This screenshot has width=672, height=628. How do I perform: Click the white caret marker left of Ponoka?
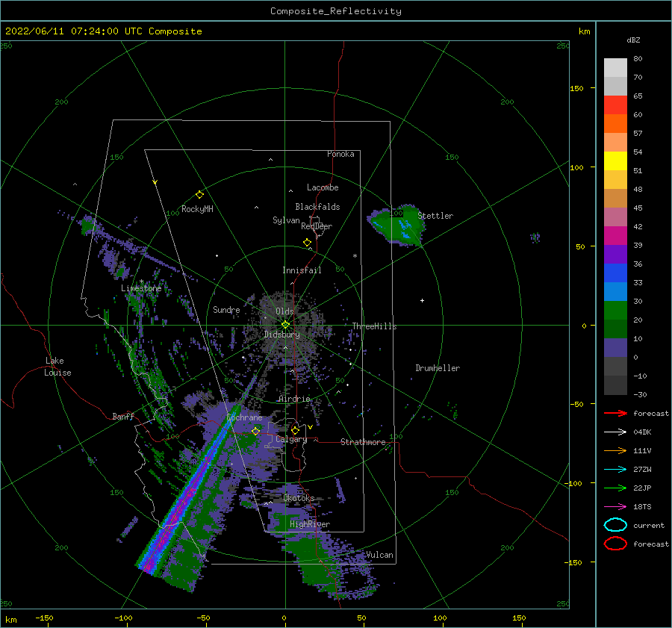pyautogui.click(x=270, y=160)
